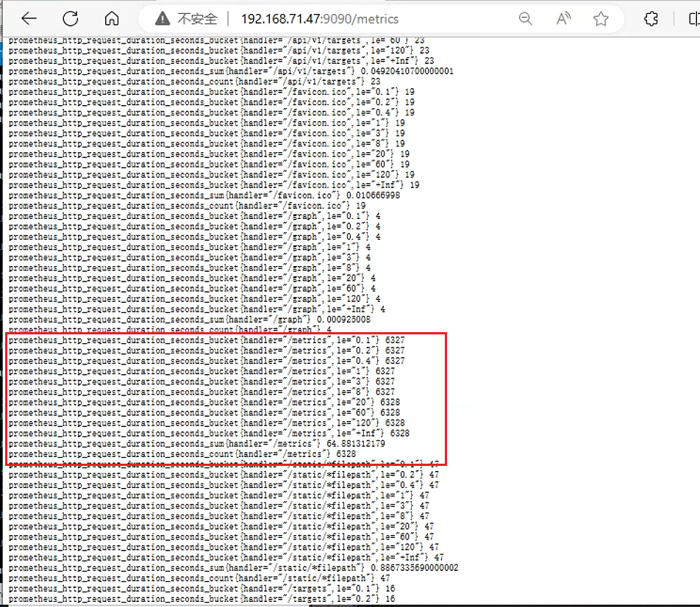Select the /static/*filepath le="0.2" bucket line
700x607 pixels.
coord(224,475)
